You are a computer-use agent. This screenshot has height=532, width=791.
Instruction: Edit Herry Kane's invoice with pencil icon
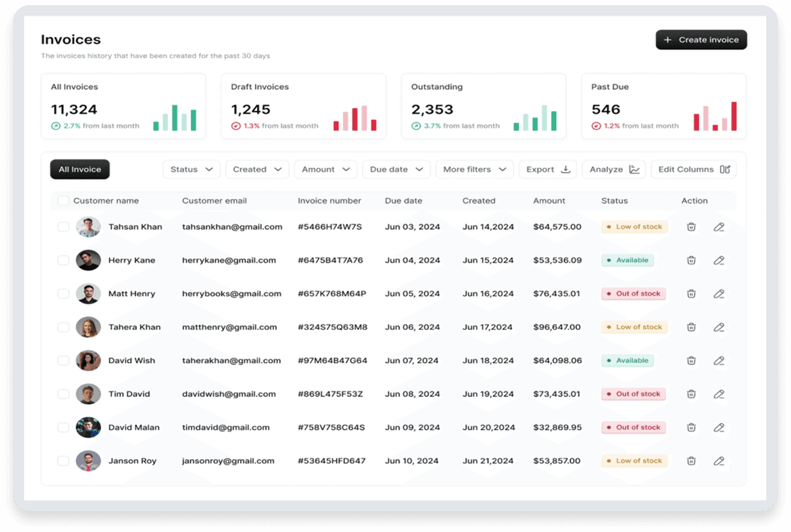coord(719,260)
